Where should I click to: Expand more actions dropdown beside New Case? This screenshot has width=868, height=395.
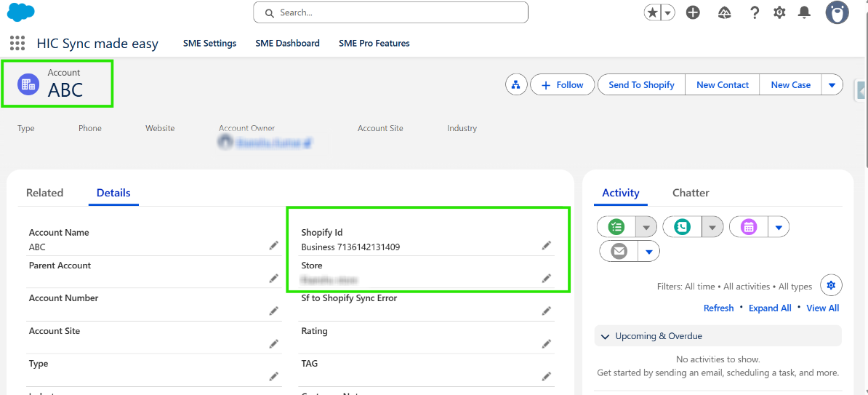tap(832, 85)
